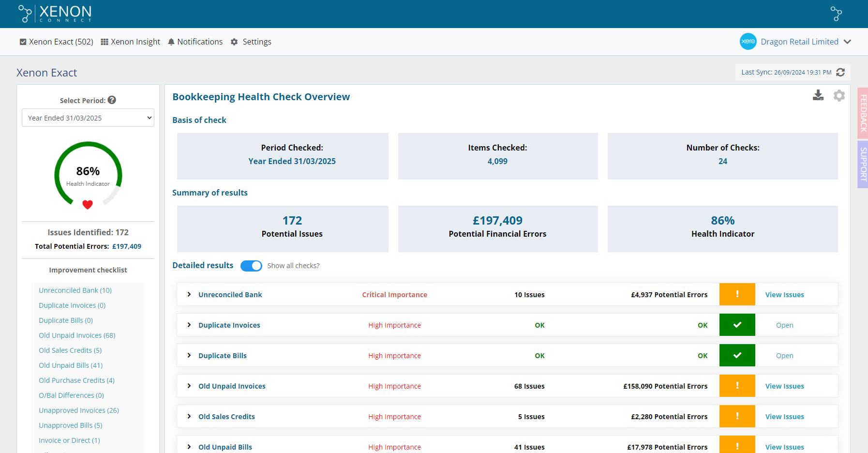Screen dimensions: 868x453
Task: Click the Xenon Exact checkmark icon
Action: (x=23, y=42)
